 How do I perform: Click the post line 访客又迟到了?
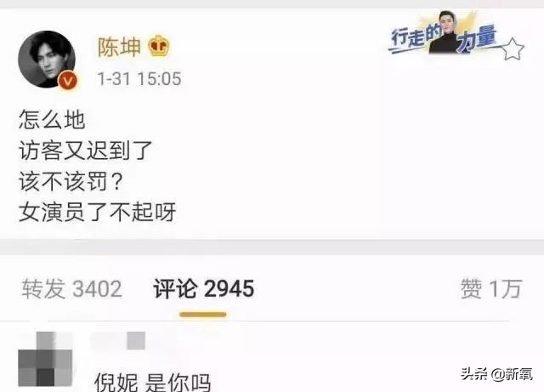tap(86, 151)
